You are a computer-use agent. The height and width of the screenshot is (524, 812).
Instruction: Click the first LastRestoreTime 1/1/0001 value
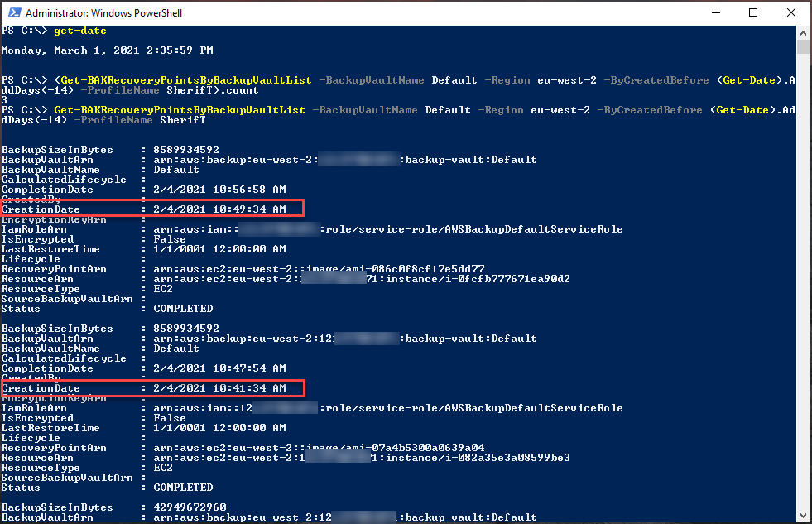pyautogui.click(x=219, y=249)
